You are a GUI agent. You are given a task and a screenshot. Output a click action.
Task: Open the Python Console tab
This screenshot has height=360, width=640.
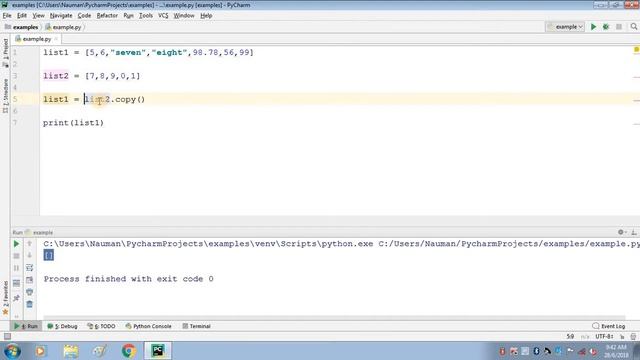(x=149, y=326)
